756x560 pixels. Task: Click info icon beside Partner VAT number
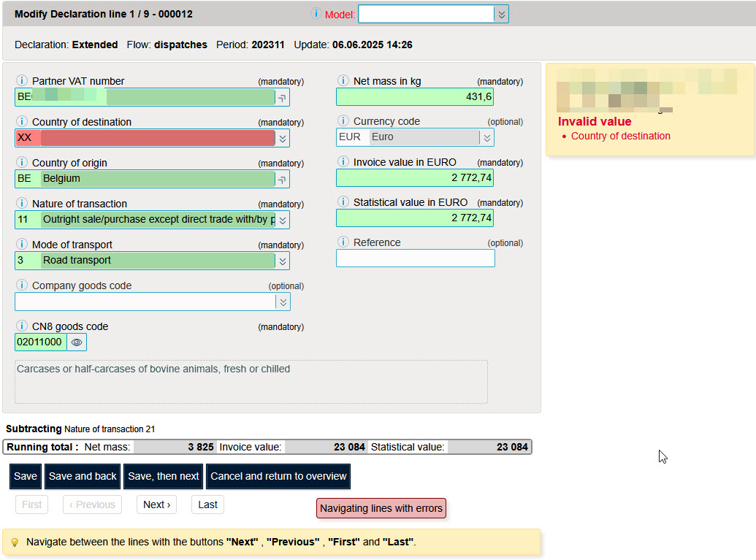(x=21, y=81)
